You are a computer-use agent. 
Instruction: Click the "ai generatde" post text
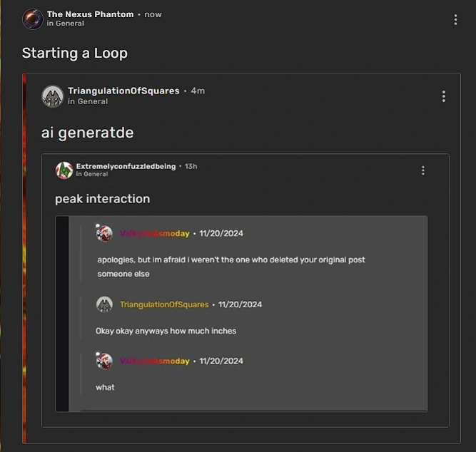[88, 133]
